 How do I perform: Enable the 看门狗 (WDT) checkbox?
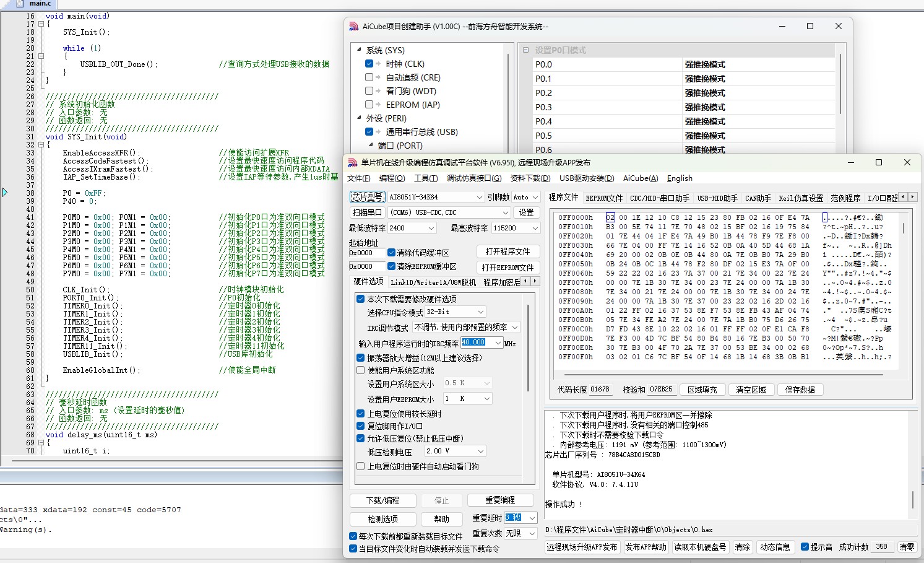(x=369, y=91)
